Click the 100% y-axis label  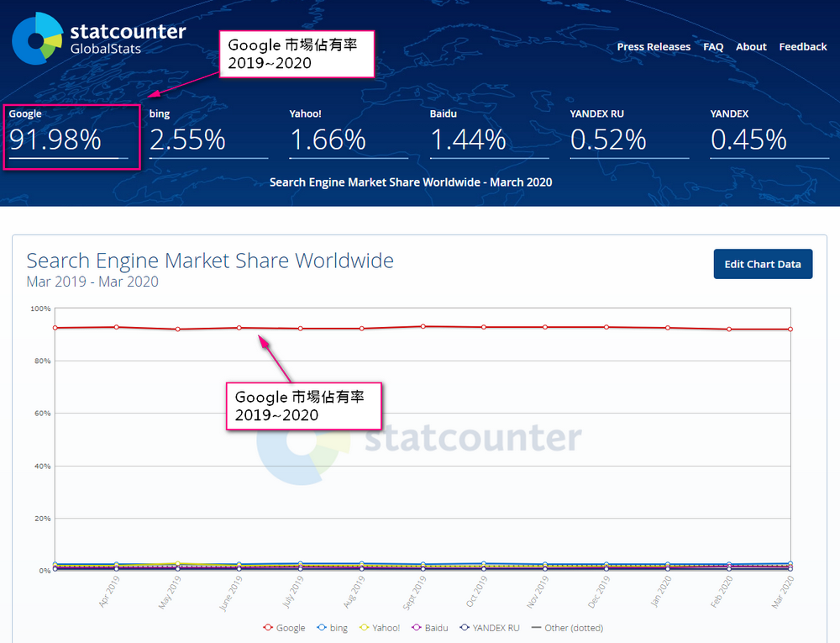[40, 308]
